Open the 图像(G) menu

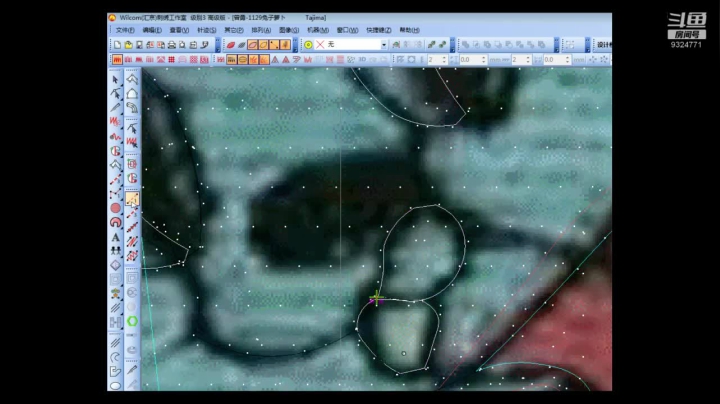[289, 30]
